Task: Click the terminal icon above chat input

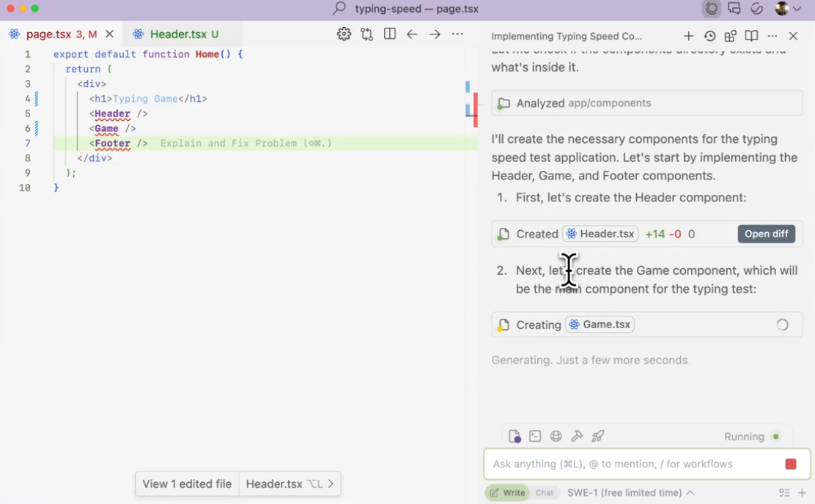Action: click(x=535, y=437)
